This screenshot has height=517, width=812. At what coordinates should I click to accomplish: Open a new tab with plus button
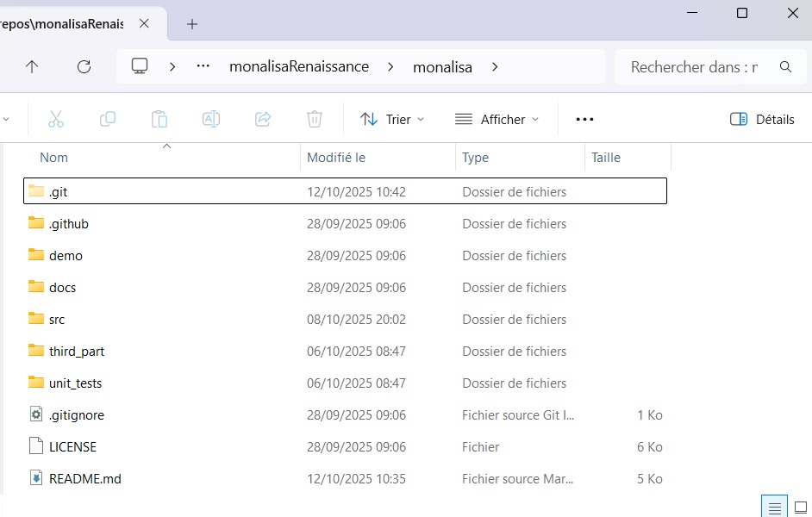click(192, 24)
